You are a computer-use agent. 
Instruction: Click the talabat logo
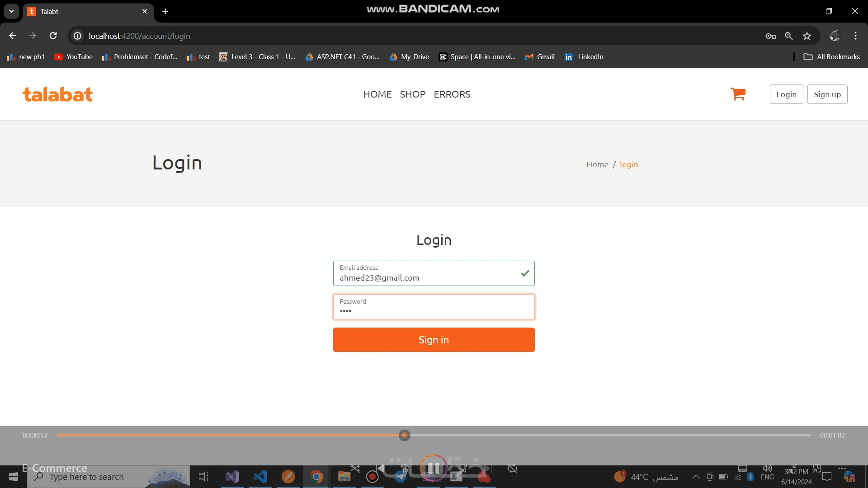58,94
